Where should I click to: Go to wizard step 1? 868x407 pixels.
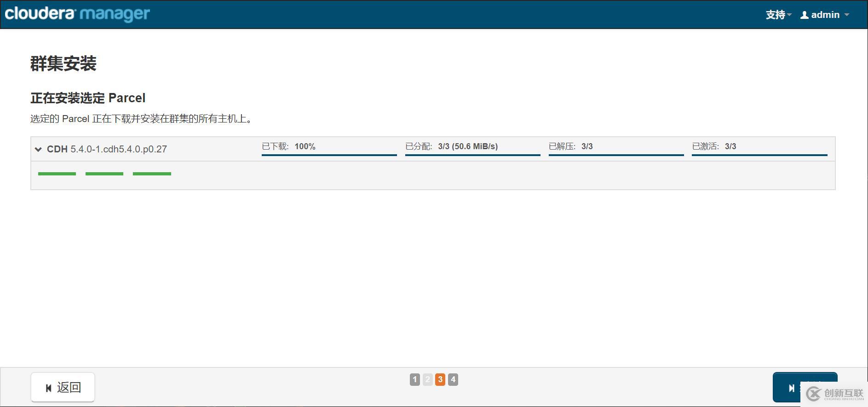pos(415,379)
